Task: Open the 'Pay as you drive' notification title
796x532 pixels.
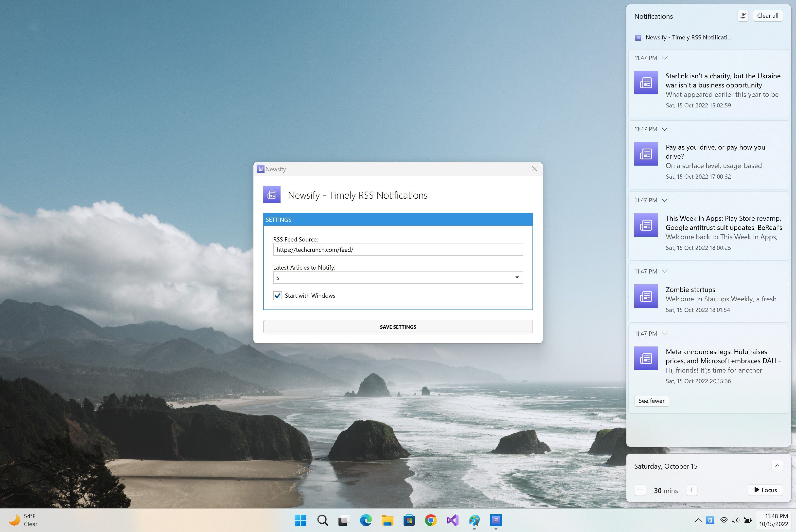Action: click(715, 152)
